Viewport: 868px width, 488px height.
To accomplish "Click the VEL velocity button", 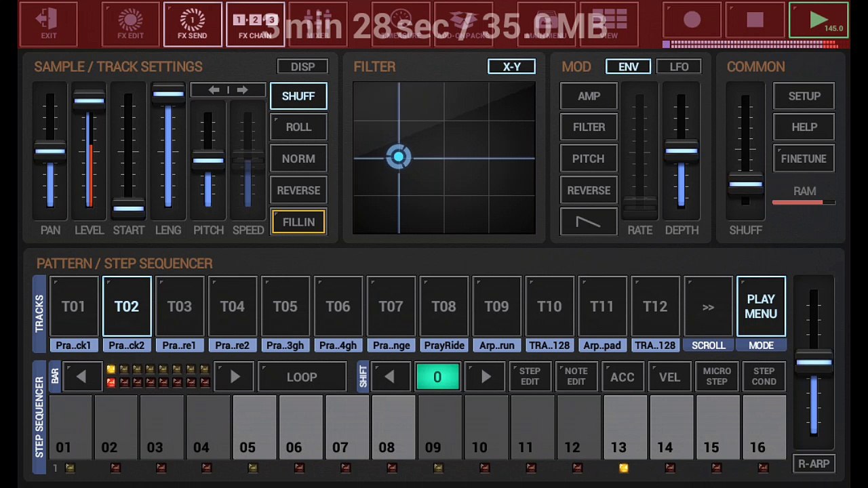I will pyautogui.click(x=669, y=377).
